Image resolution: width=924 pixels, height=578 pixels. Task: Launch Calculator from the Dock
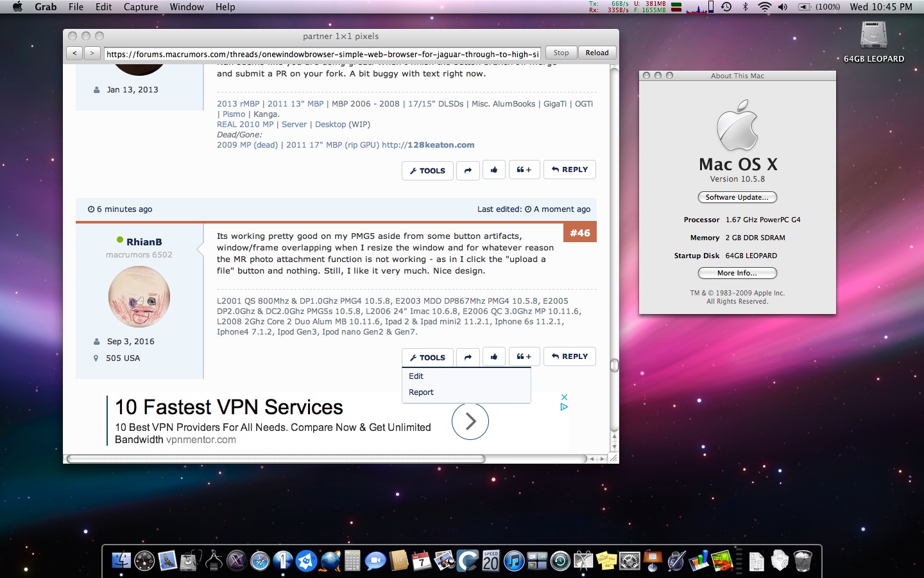coord(352,561)
